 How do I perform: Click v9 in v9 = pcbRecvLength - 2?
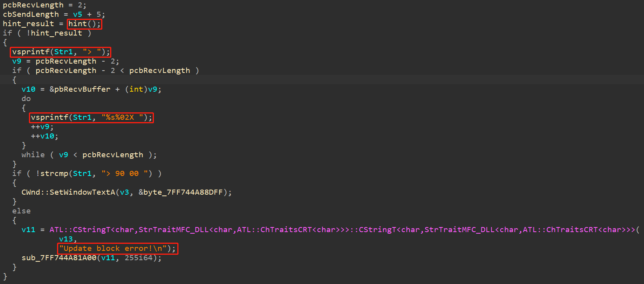click(x=17, y=61)
